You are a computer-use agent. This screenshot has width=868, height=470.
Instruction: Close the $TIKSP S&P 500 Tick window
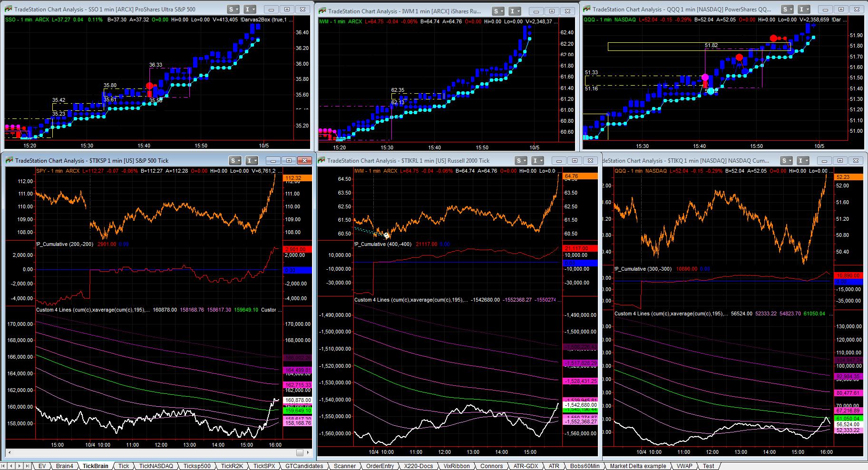click(x=304, y=161)
